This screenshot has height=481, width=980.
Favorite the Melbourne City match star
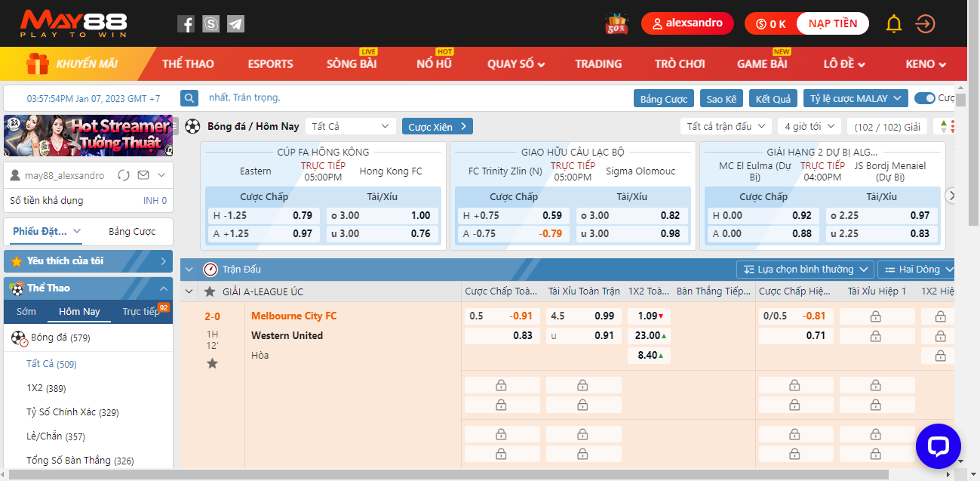pyautogui.click(x=213, y=364)
